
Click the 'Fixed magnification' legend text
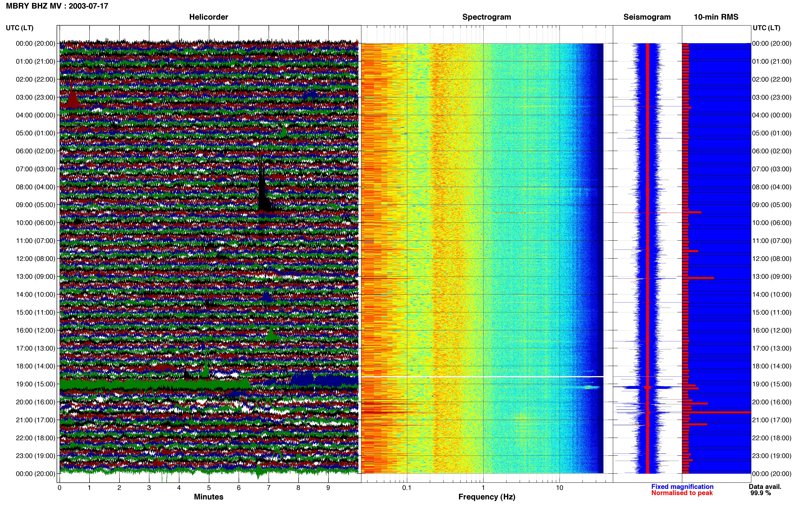(682, 486)
